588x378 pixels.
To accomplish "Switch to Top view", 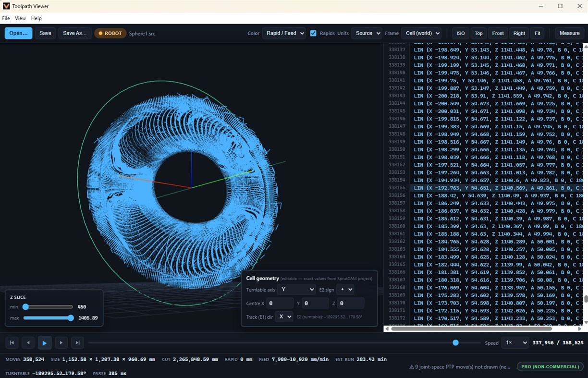I will point(478,33).
